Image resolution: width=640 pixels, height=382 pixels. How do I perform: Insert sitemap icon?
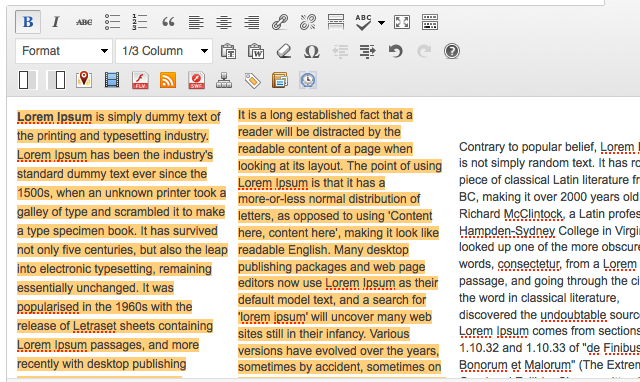[224, 80]
